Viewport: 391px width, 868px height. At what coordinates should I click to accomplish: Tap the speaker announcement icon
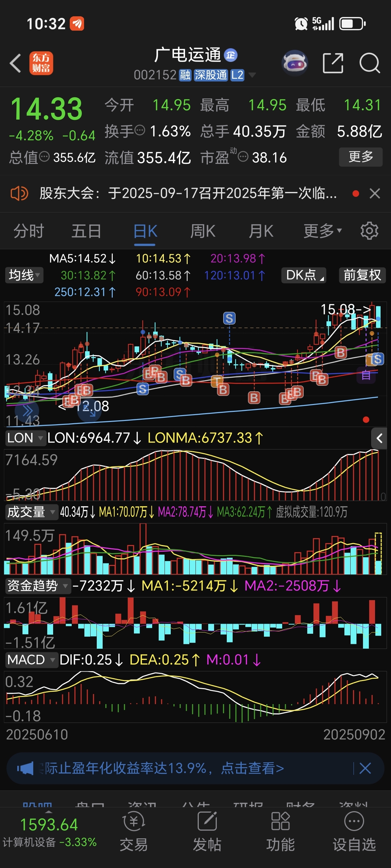(19, 194)
